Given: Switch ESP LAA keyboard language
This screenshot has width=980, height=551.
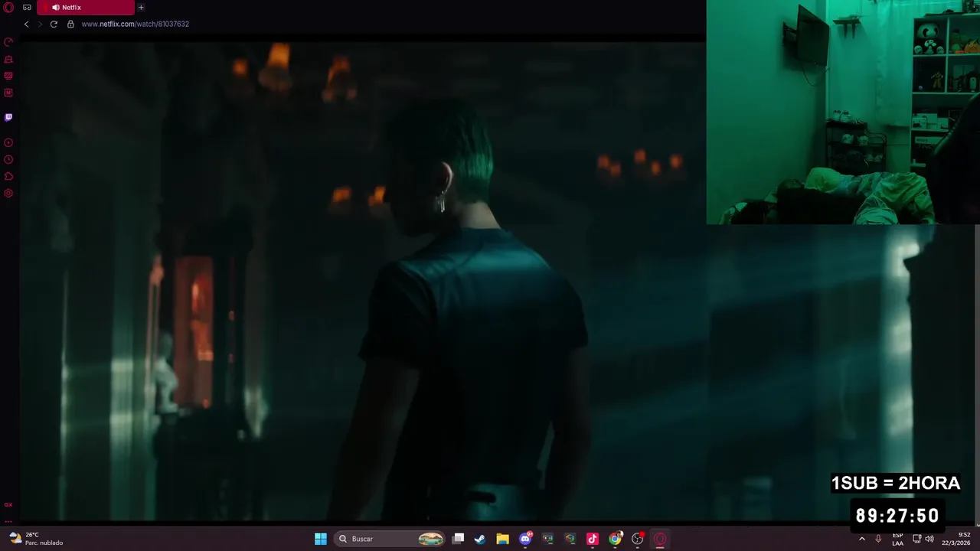Looking at the screenshot, I should tap(897, 539).
